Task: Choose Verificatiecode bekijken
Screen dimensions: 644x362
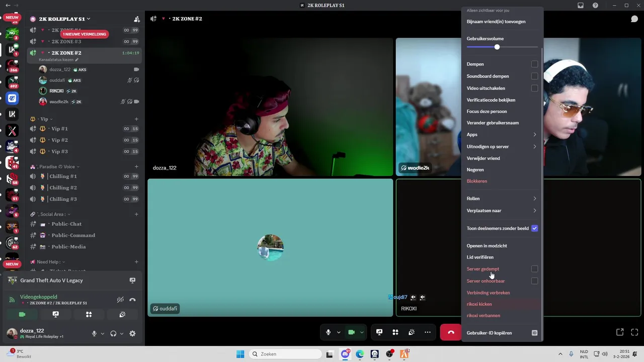Action: pos(491,100)
